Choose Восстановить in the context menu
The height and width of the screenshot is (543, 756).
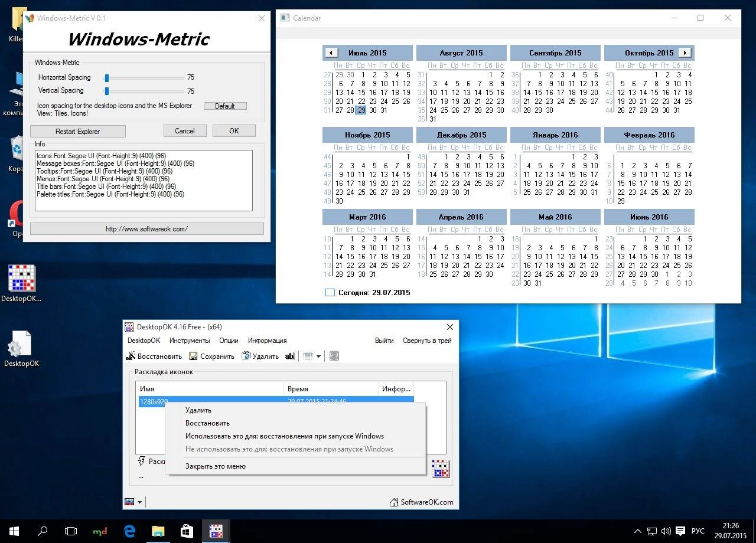click(295, 423)
